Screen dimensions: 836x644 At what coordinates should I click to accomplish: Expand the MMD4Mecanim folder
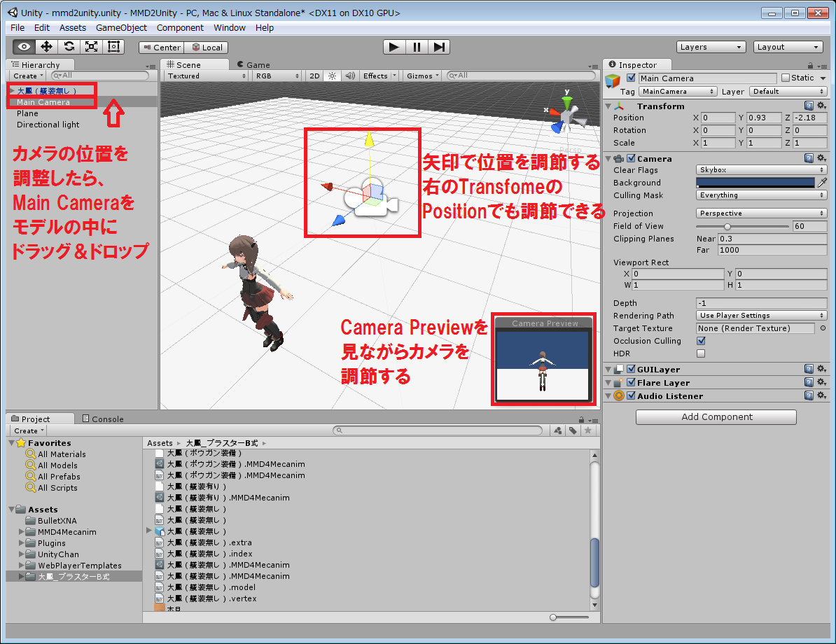pos(21,531)
